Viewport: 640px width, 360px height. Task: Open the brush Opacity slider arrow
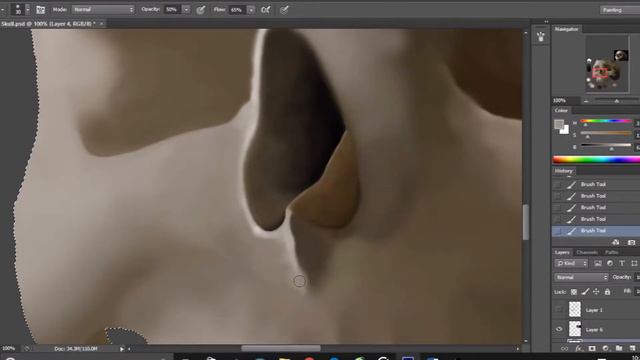coord(186,9)
